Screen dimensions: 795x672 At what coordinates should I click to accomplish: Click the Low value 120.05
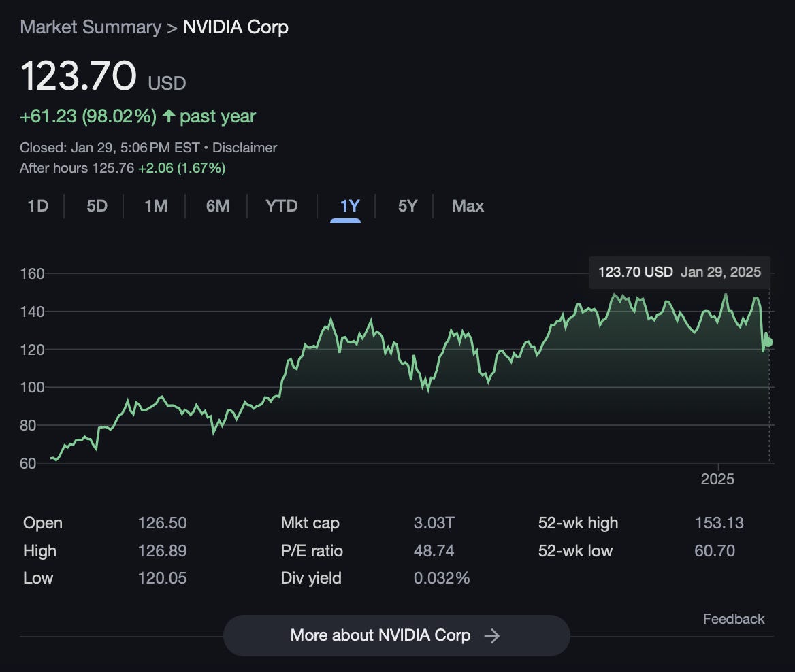(x=162, y=578)
